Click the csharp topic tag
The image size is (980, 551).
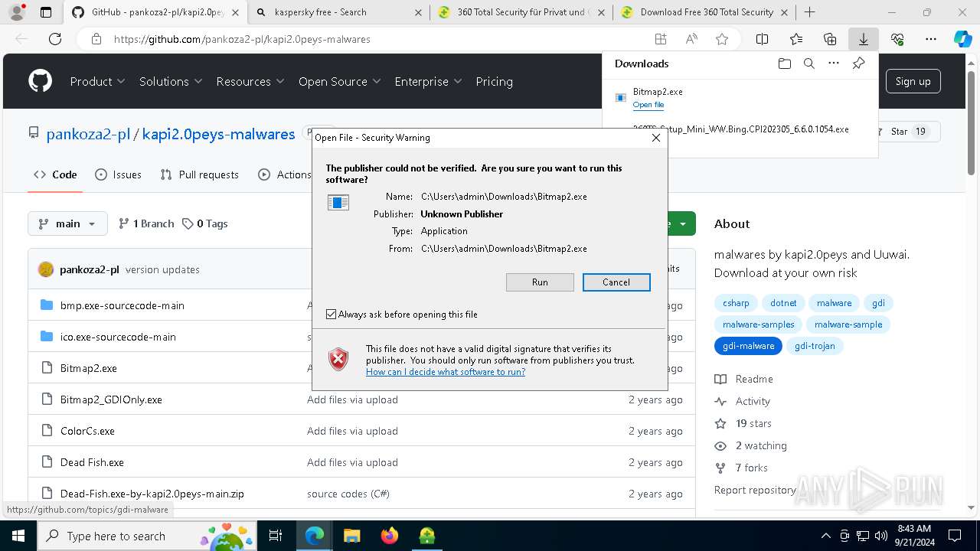coord(736,303)
